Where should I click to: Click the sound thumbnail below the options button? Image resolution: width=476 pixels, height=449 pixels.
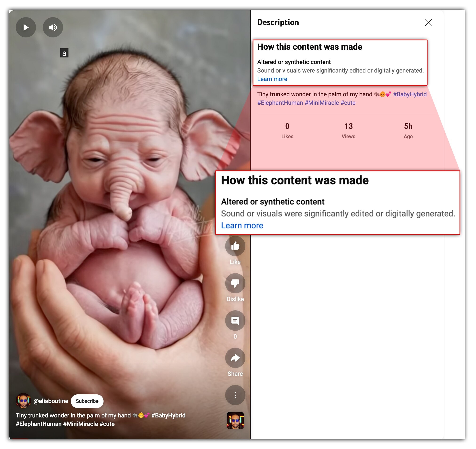click(235, 421)
